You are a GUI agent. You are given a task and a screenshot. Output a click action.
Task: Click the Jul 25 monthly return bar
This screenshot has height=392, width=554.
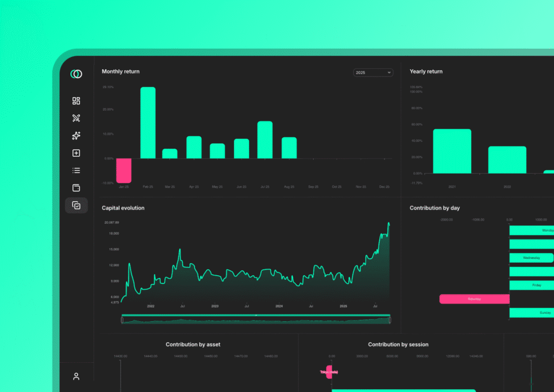pos(265,139)
